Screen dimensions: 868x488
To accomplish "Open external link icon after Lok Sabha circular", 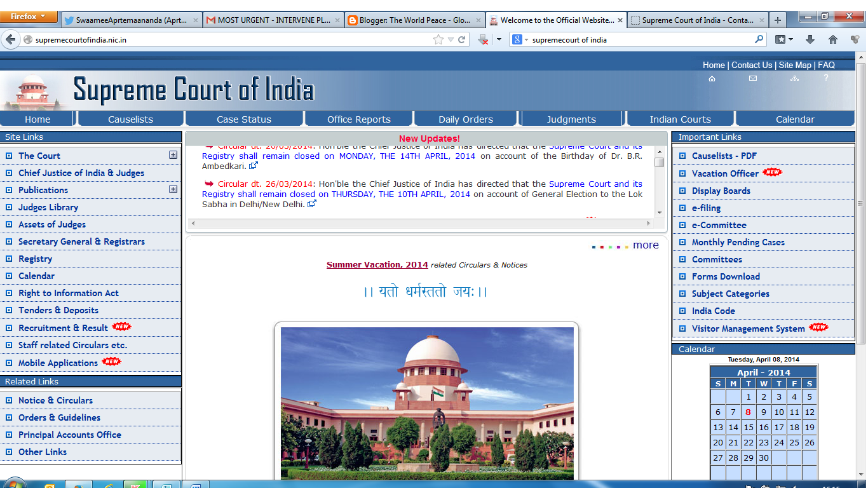I will tap(312, 204).
